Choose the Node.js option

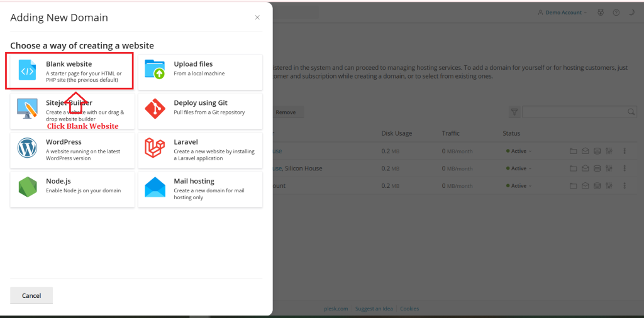click(x=72, y=190)
